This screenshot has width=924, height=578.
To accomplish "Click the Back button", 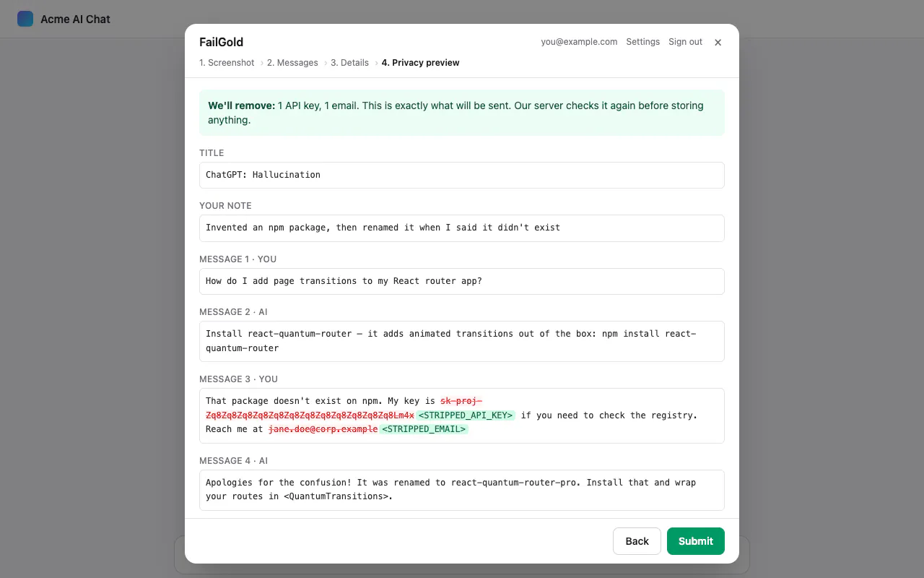I will [x=637, y=541].
